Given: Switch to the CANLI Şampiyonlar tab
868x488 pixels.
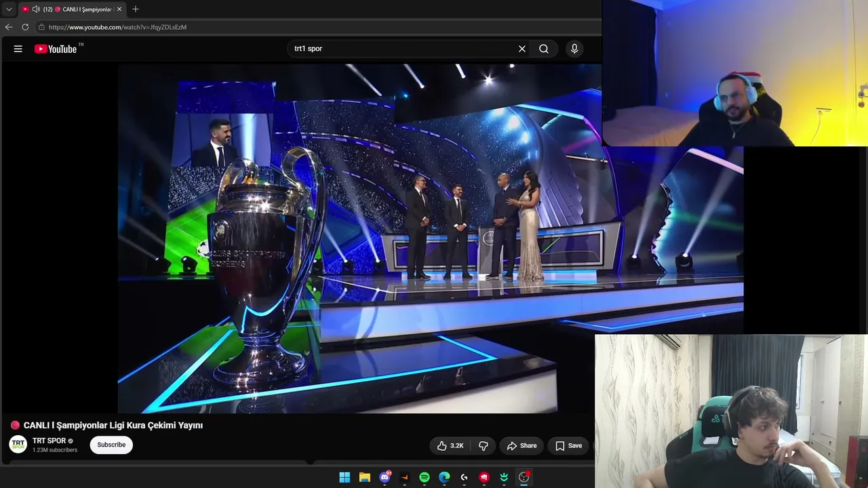Looking at the screenshot, I should [72, 9].
